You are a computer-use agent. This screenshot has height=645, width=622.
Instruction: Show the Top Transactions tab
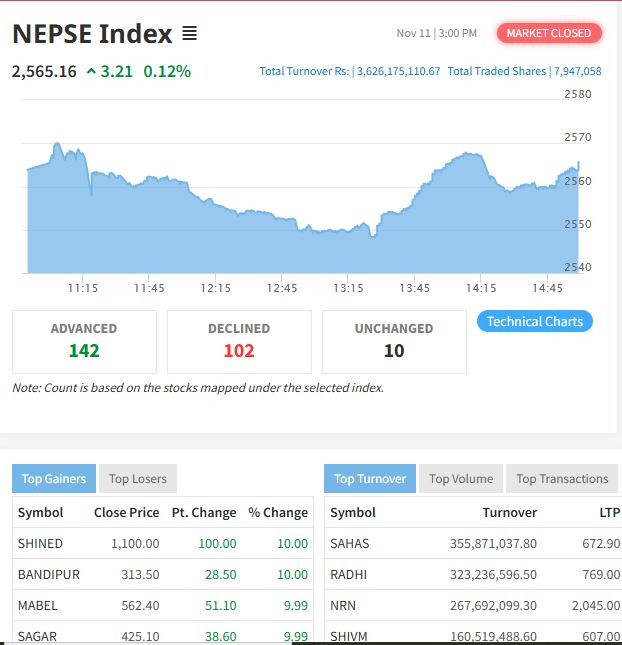(562, 479)
